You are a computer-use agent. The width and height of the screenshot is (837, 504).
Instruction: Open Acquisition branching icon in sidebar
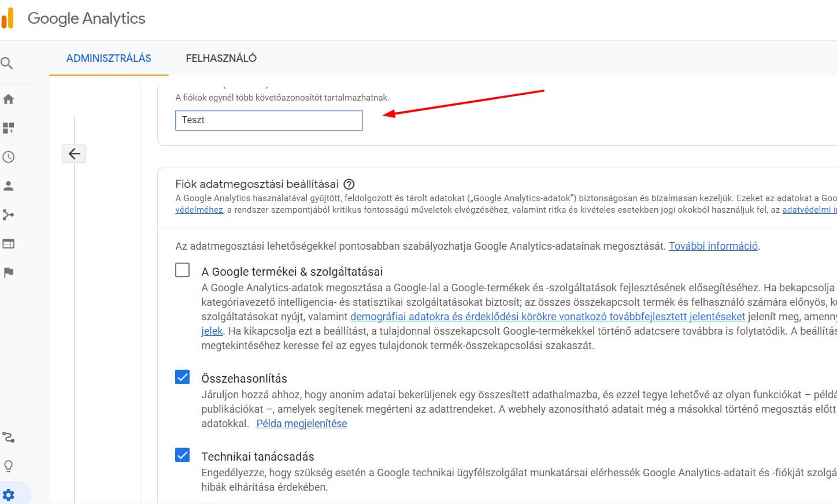(8, 214)
